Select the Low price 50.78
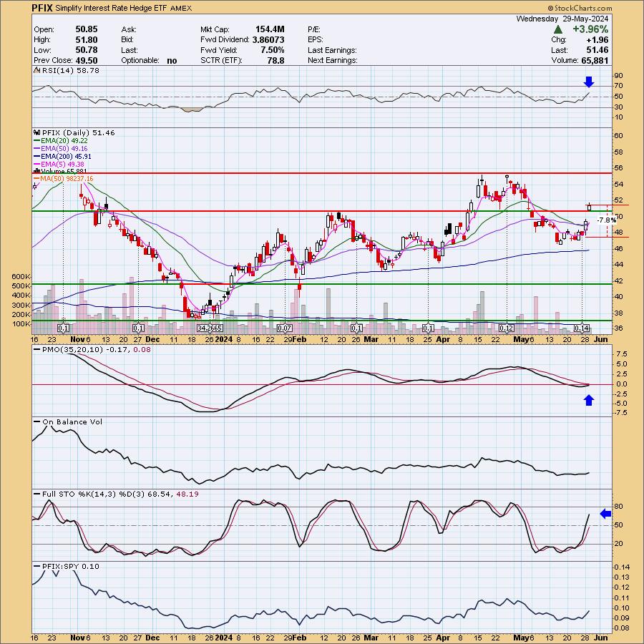Screen dimensions: 644x644 [87, 50]
